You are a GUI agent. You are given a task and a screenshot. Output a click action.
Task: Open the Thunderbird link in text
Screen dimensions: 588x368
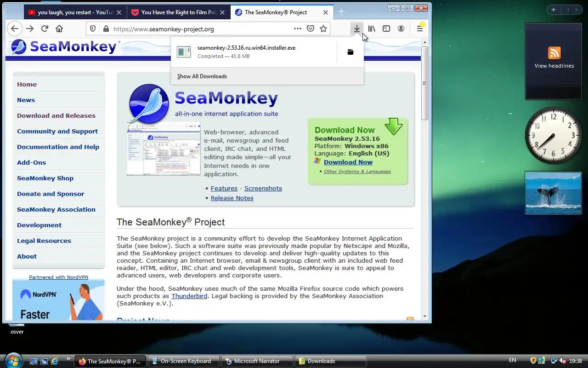click(189, 296)
